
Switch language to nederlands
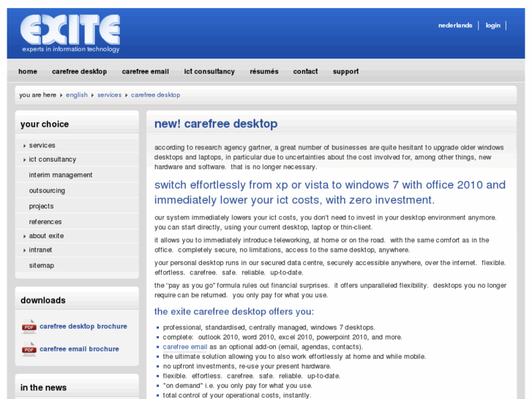click(455, 26)
